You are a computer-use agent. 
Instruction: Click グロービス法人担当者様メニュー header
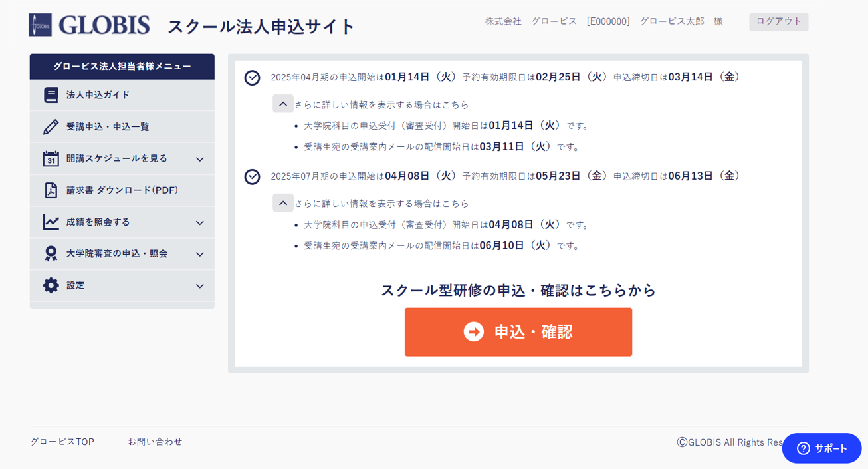click(x=122, y=67)
